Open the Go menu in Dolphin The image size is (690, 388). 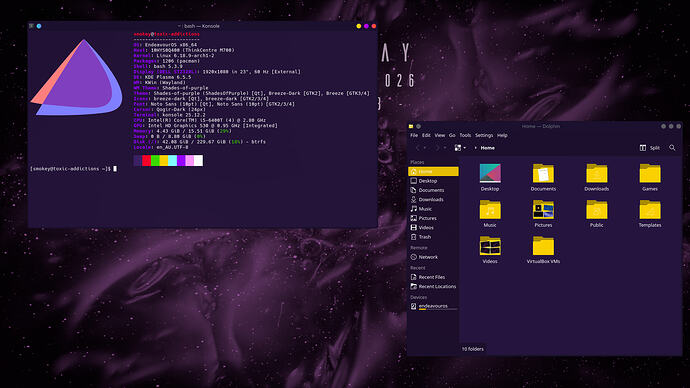(452, 135)
